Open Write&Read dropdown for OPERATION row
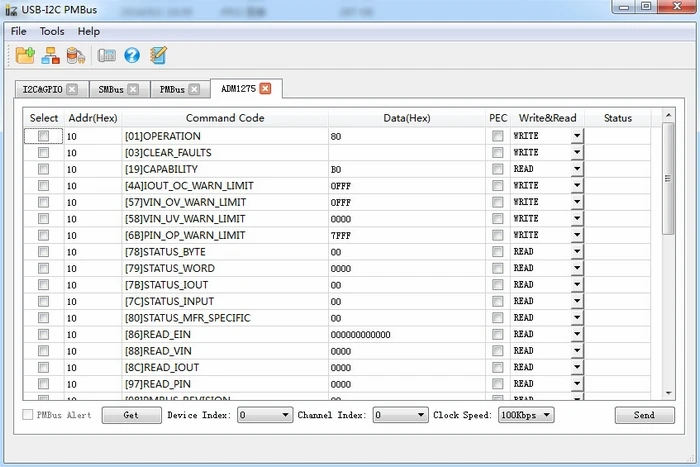The width and height of the screenshot is (700, 467). tap(577, 136)
